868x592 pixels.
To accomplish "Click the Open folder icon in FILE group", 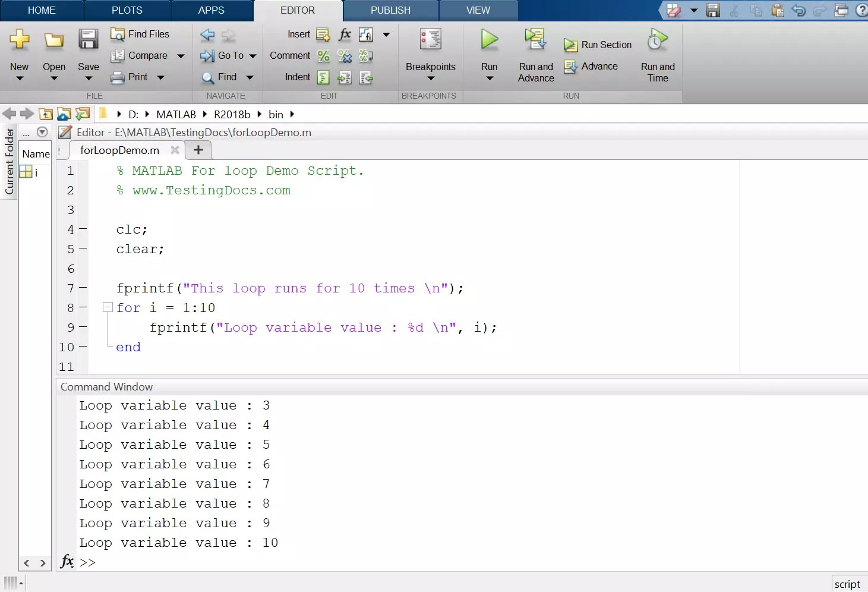I will pos(54,40).
